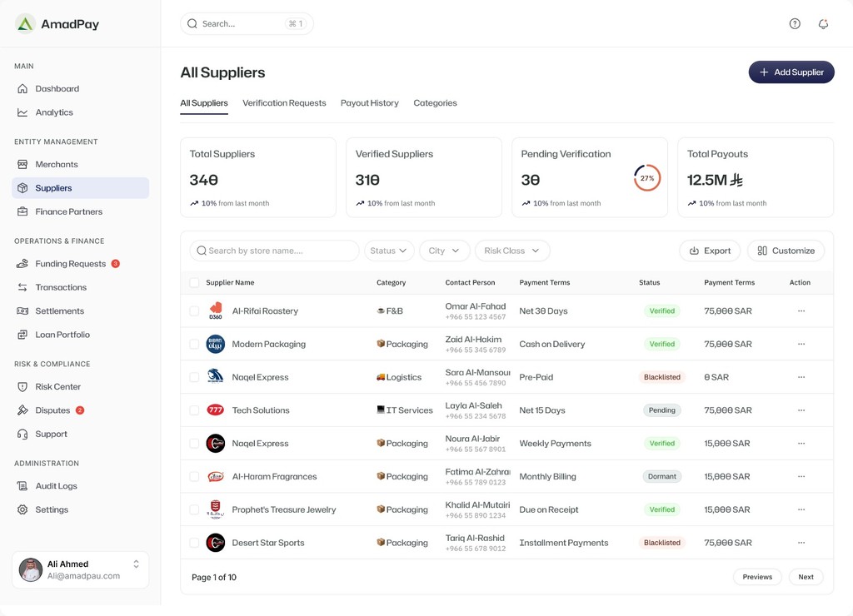Click the Loan Portfolio sidebar icon
The image size is (853, 616).
(22, 335)
